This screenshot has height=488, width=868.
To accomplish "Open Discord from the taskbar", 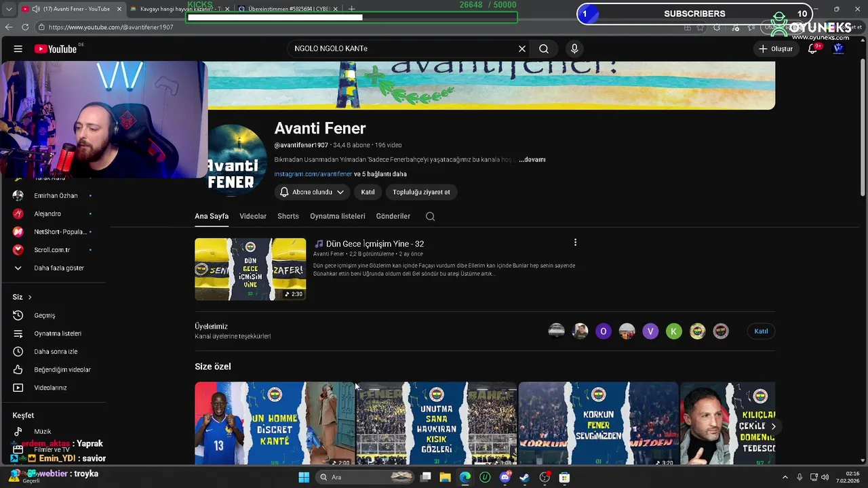I will pos(505,477).
